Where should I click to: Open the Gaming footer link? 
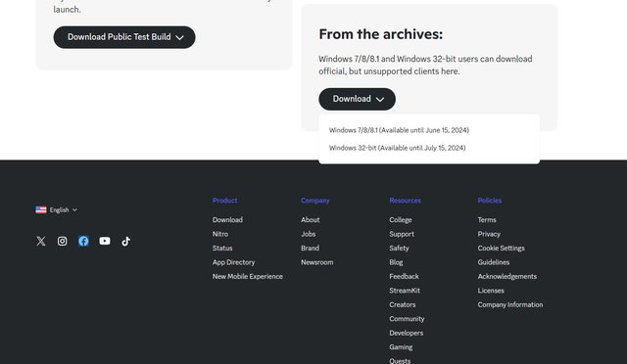coord(401,347)
